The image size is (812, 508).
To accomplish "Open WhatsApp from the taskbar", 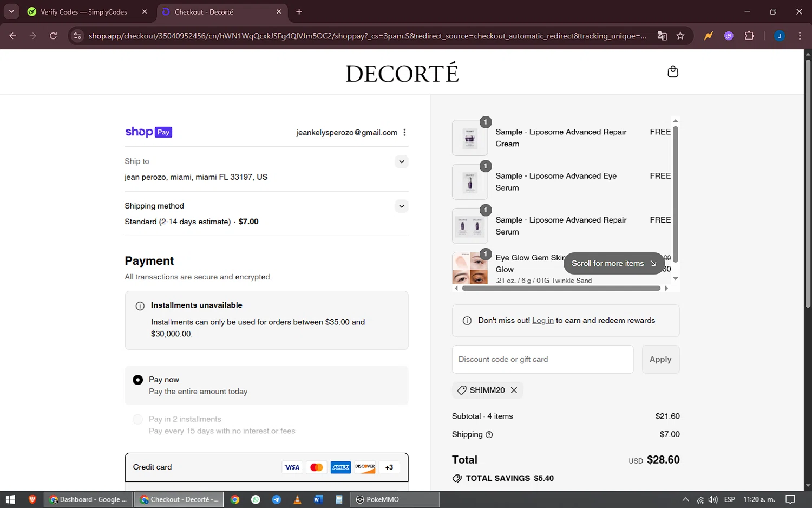I will 256,499.
